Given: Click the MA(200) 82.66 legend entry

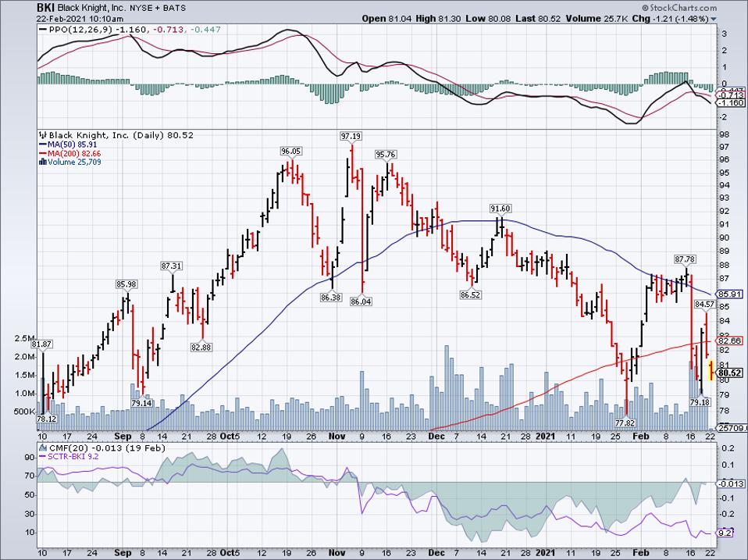Looking at the screenshot, I should click(x=74, y=154).
